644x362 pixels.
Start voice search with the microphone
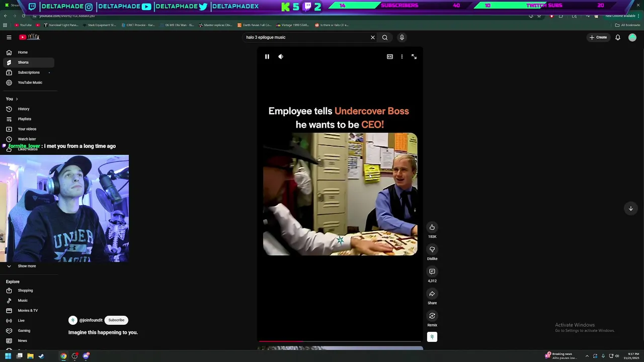click(401, 37)
